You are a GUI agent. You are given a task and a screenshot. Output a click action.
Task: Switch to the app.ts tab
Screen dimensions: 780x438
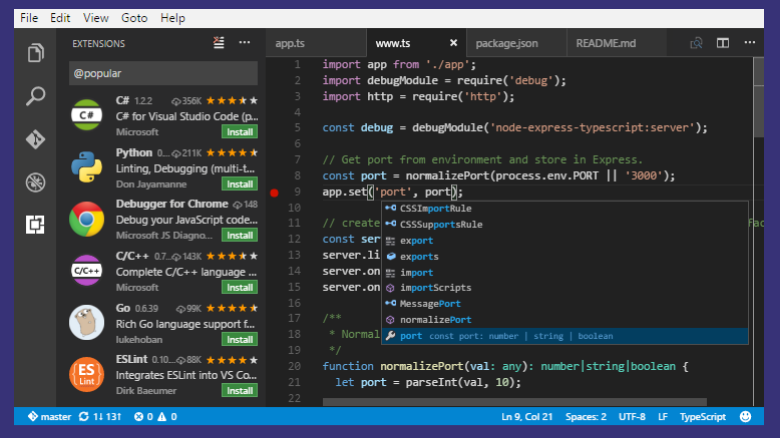click(x=316, y=43)
